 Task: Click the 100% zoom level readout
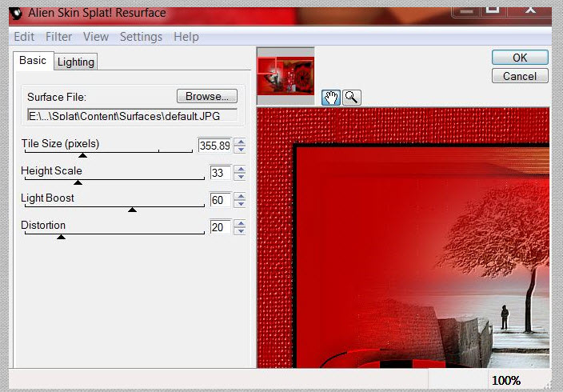click(506, 380)
